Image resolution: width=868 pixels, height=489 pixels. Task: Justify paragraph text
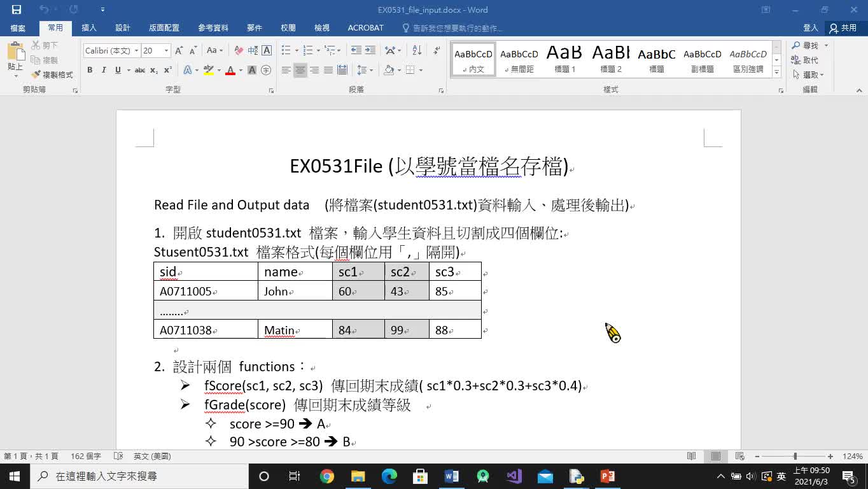[328, 70]
